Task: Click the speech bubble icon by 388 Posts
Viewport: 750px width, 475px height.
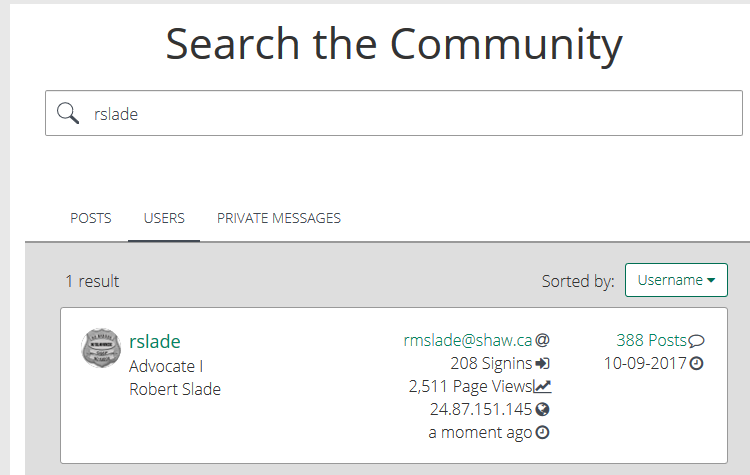Action: (697, 341)
